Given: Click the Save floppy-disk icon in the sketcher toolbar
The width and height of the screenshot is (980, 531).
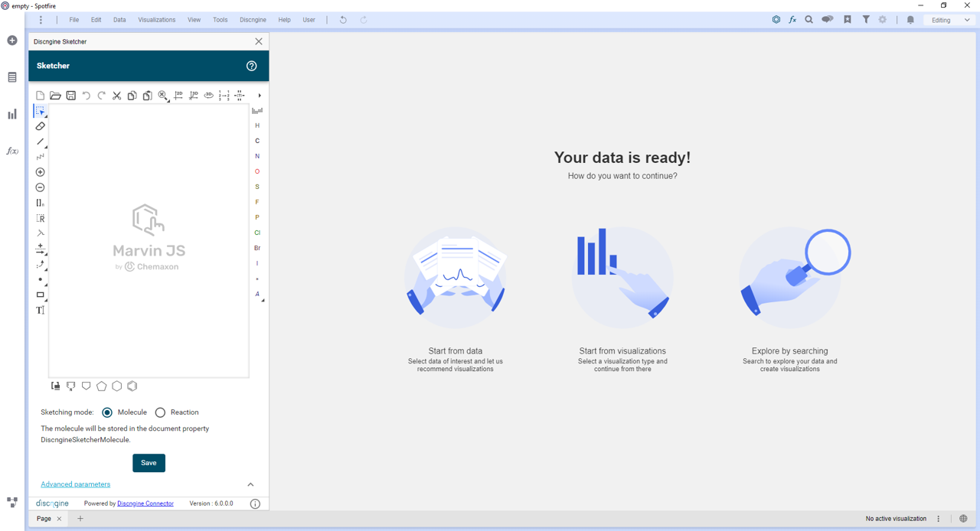Looking at the screenshot, I should pyautogui.click(x=71, y=96).
